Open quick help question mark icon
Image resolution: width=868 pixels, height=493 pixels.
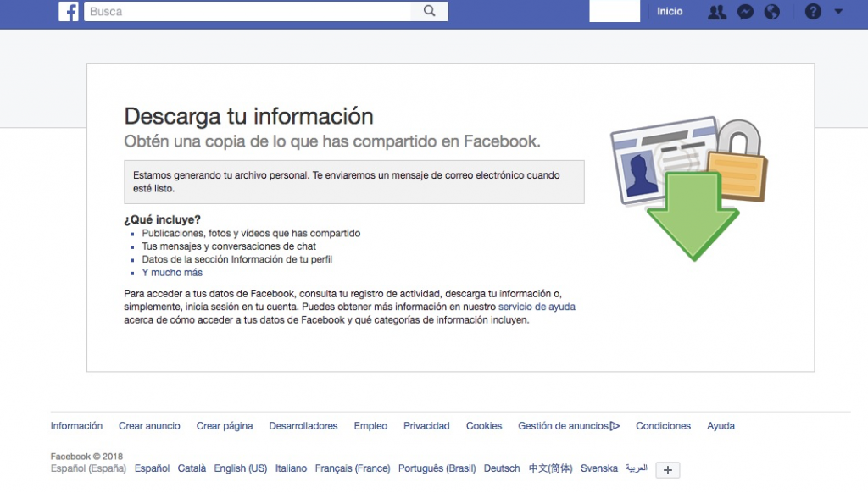813,12
